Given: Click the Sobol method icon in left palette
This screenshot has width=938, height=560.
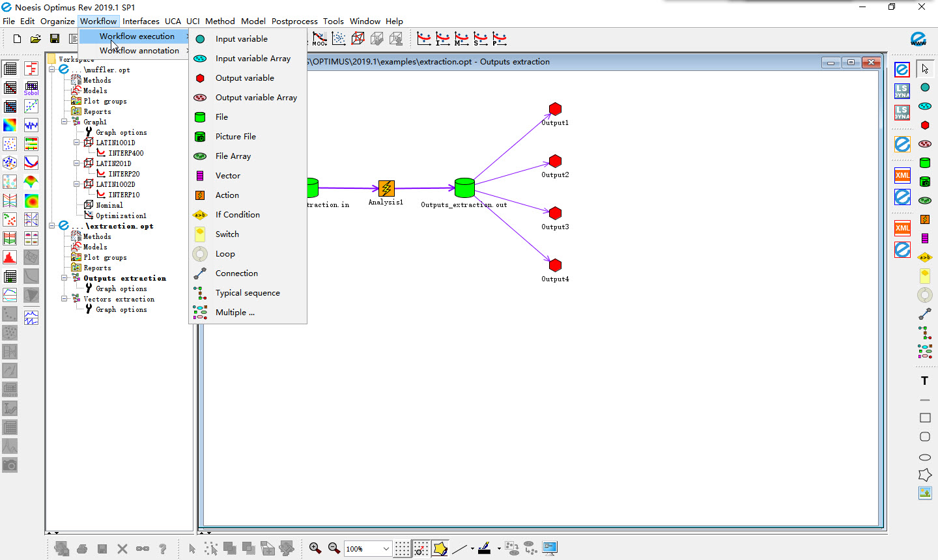Looking at the screenshot, I should point(31,88).
